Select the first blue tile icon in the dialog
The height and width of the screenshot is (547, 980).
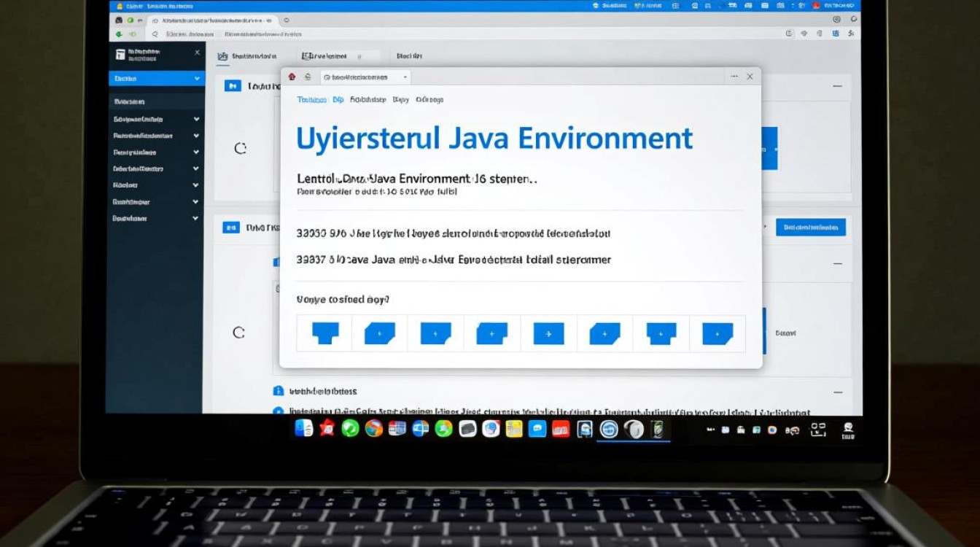click(x=324, y=333)
